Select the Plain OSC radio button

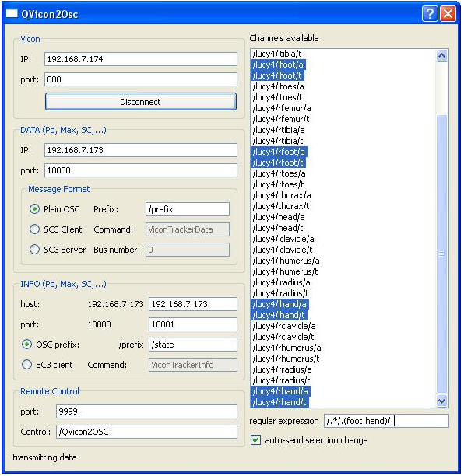click(x=34, y=209)
